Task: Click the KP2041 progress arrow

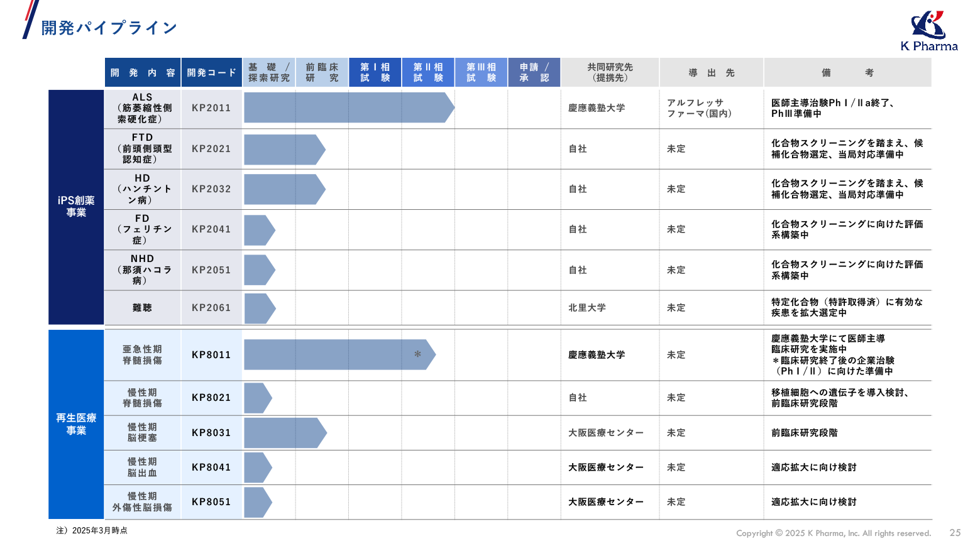Action: coord(260,230)
